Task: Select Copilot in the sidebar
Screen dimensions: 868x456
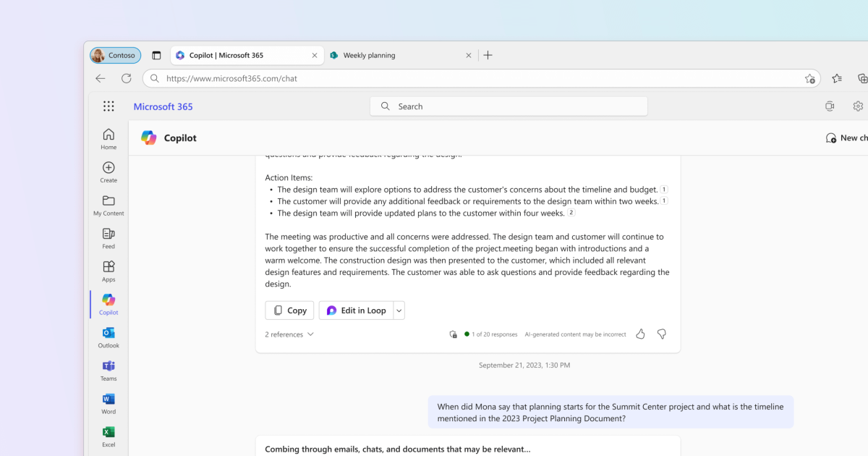Action: coord(109,305)
